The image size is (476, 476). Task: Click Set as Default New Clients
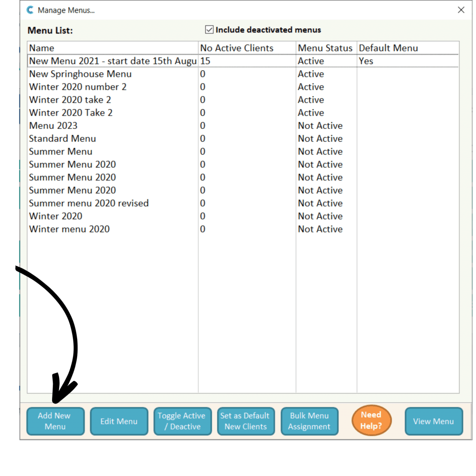(x=246, y=421)
